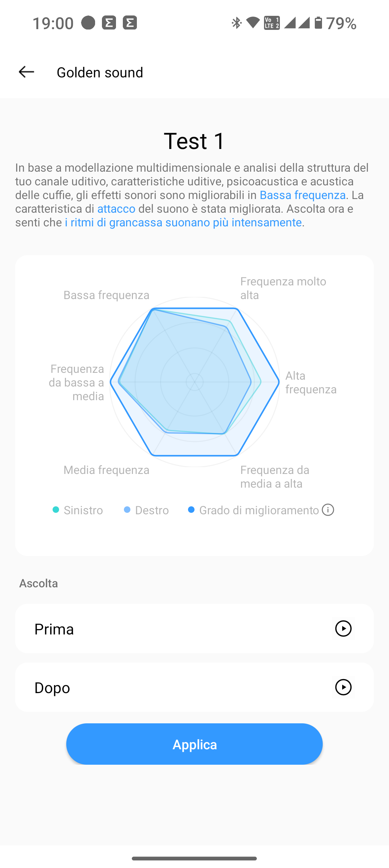389x868 pixels.
Task: Click the Applica button
Action: [x=194, y=744]
